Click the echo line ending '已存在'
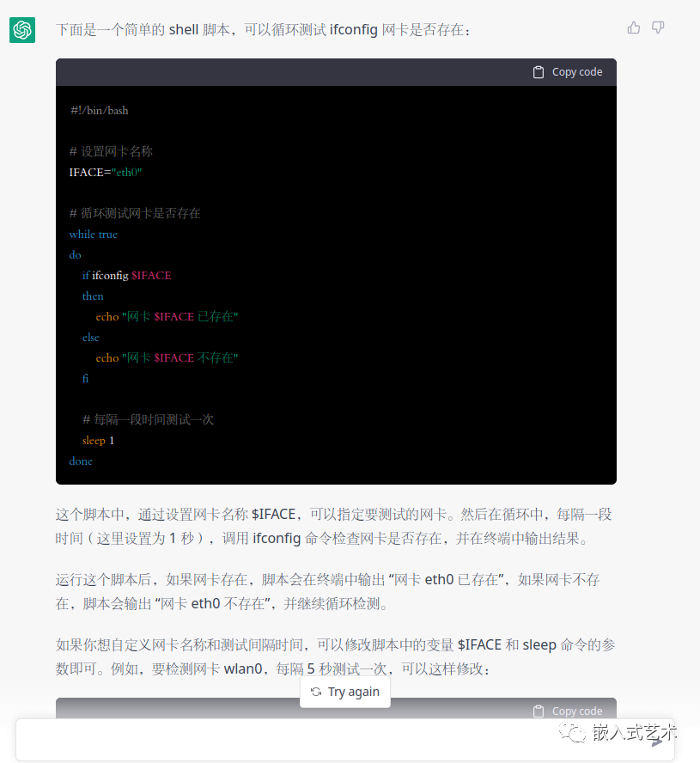Image resolution: width=700 pixels, height=763 pixels. (167, 317)
